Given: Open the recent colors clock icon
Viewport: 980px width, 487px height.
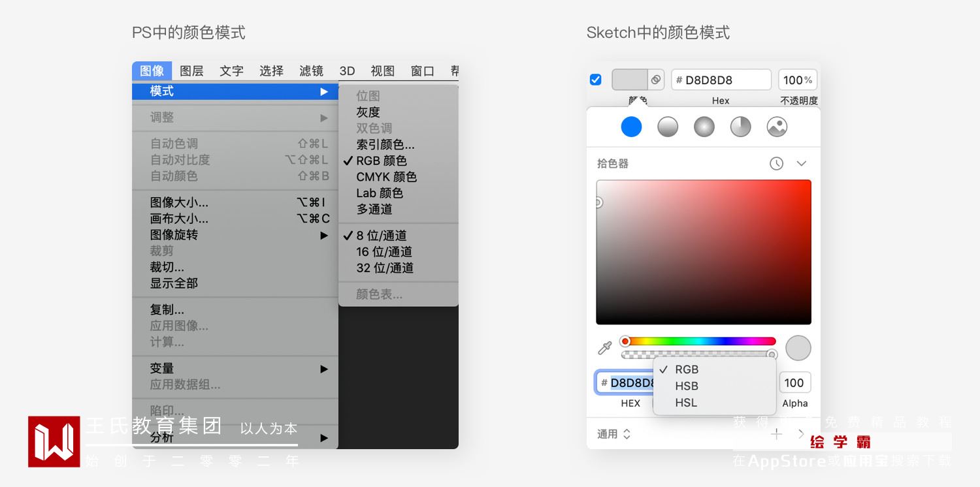Looking at the screenshot, I should tap(776, 164).
